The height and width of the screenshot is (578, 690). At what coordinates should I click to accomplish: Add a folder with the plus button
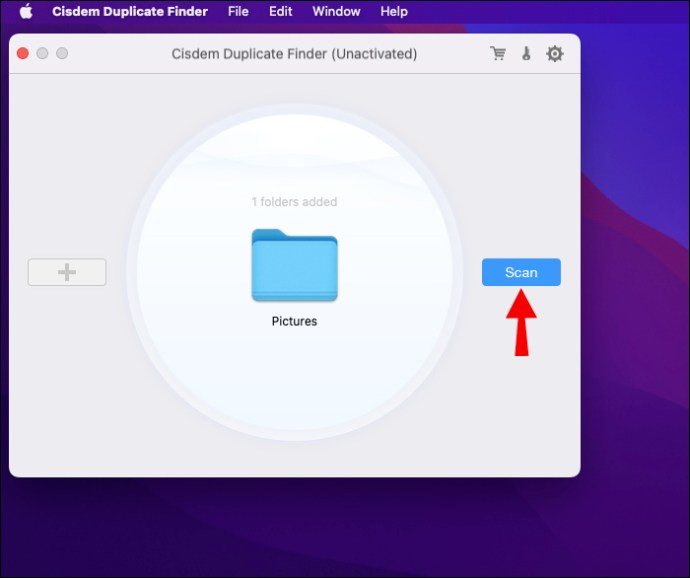[67, 272]
